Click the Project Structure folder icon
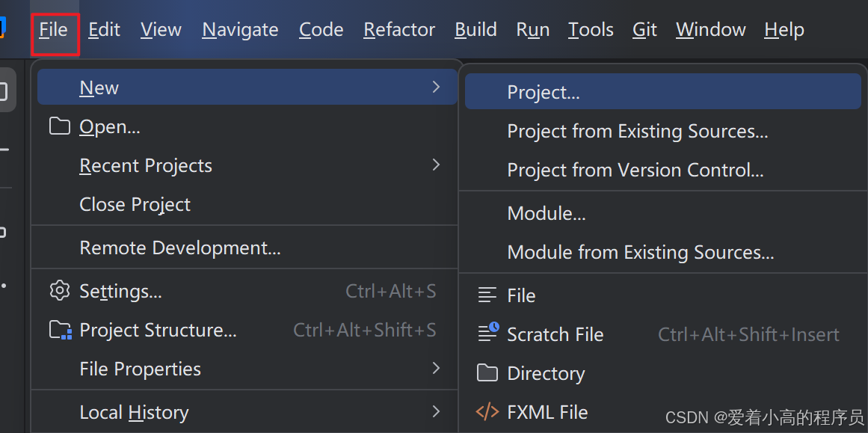 pos(60,330)
